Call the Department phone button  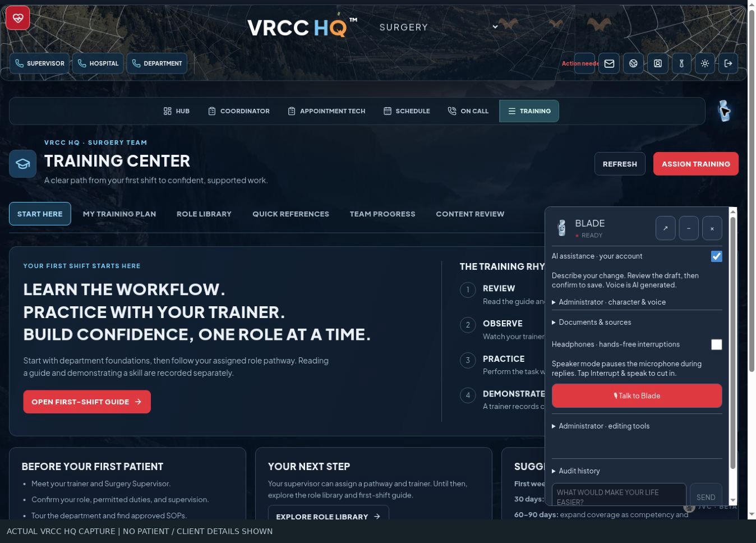coord(157,63)
